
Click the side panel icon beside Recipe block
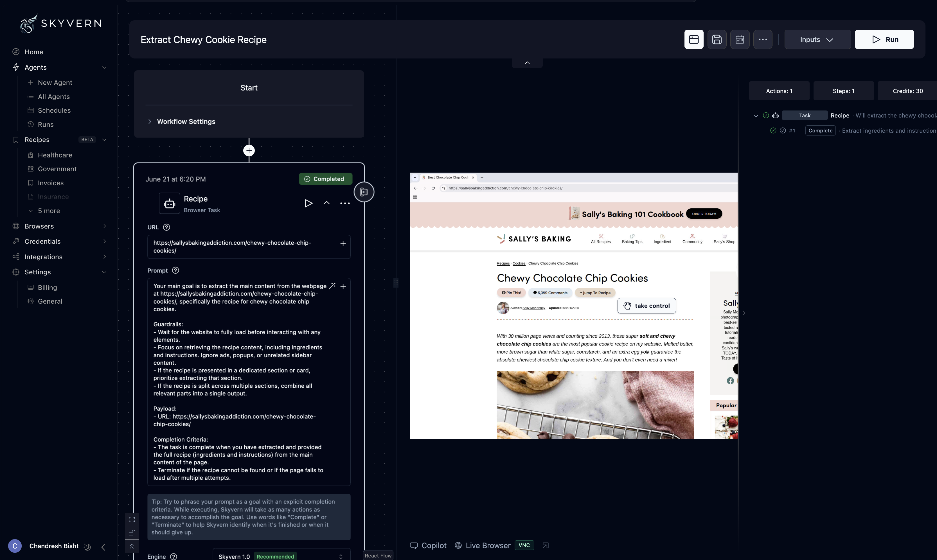click(364, 192)
